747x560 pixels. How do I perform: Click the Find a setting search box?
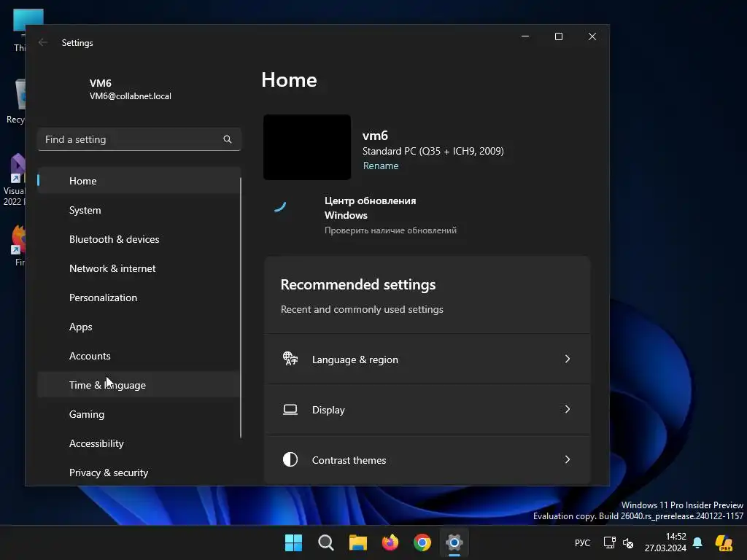pos(139,139)
